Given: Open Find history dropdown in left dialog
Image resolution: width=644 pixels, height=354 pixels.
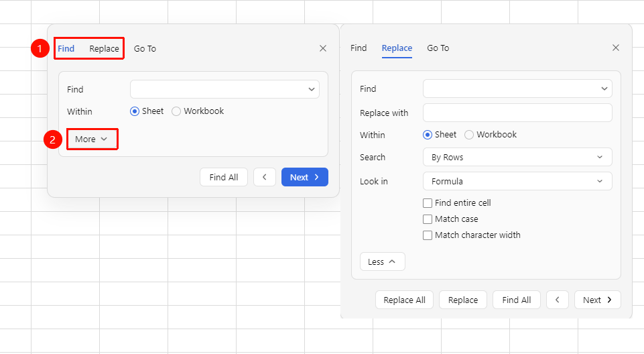Looking at the screenshot, I should click(x=312, y=89).
